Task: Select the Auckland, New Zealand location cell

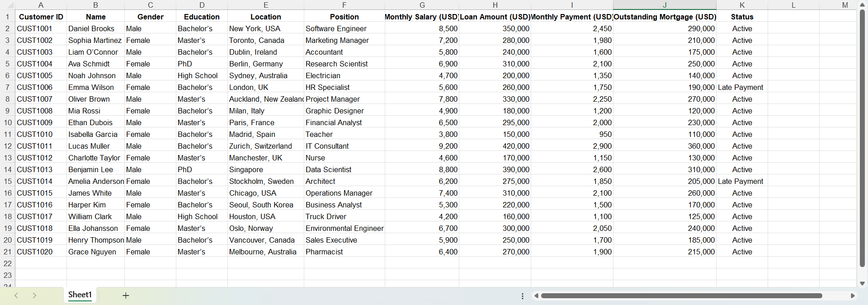Action: click(x=266, y=99)
